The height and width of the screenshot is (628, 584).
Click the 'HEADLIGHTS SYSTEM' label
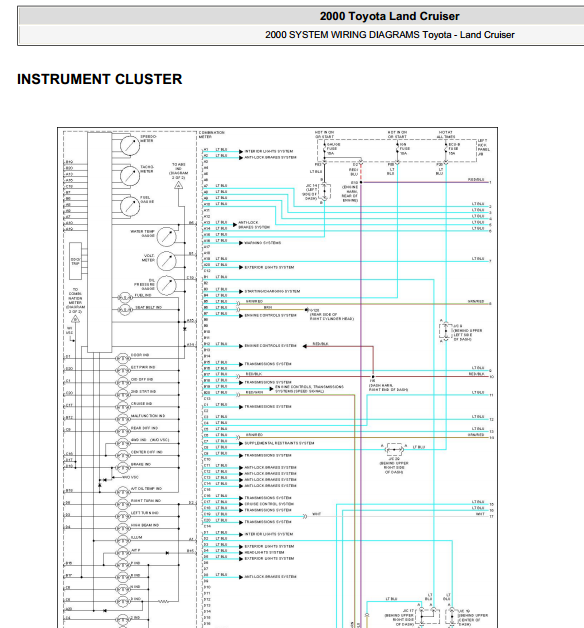[x=264, y=553]
